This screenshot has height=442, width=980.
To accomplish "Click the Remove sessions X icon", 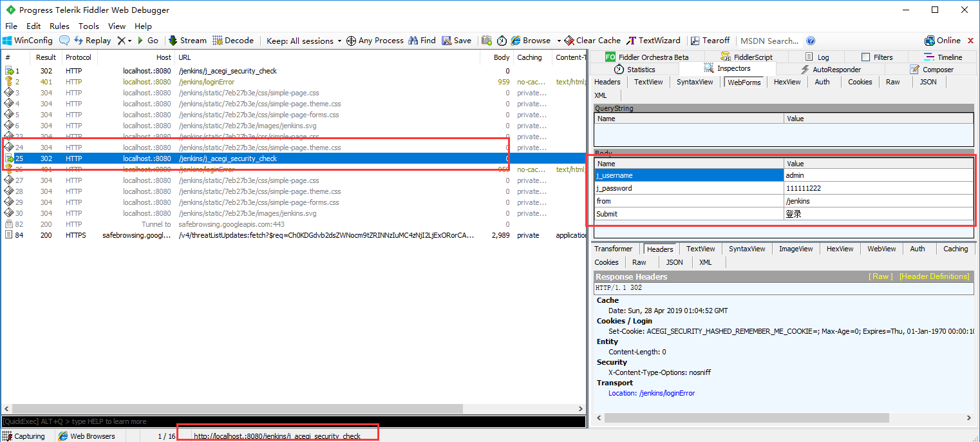I will [121, 41].
